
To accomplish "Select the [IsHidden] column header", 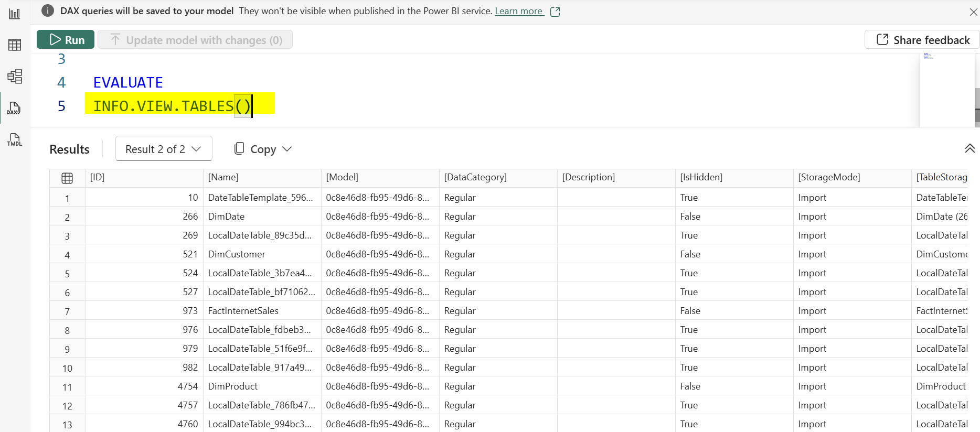I will (x=701, y=177).
